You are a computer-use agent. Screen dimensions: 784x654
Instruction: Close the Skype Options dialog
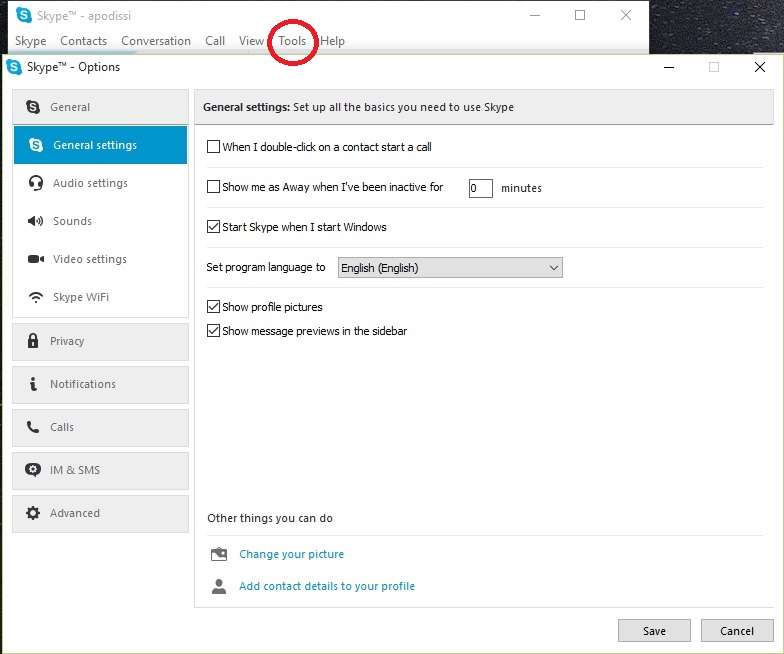(760, 67)
